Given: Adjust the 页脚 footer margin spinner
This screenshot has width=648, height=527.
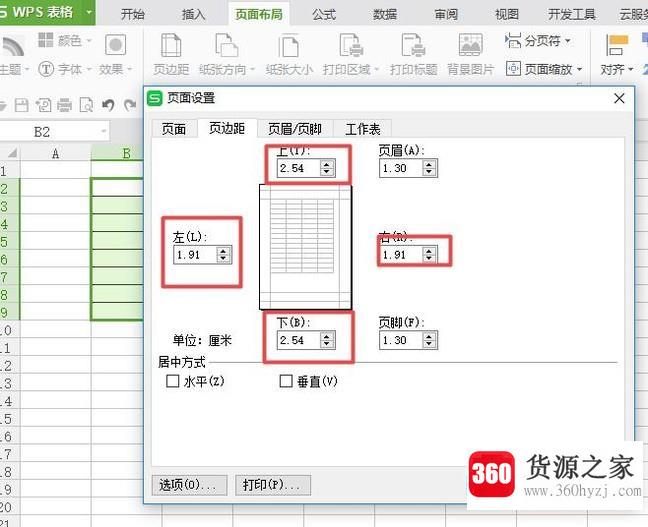Looking at the screenshot, I should click(429, 340).
